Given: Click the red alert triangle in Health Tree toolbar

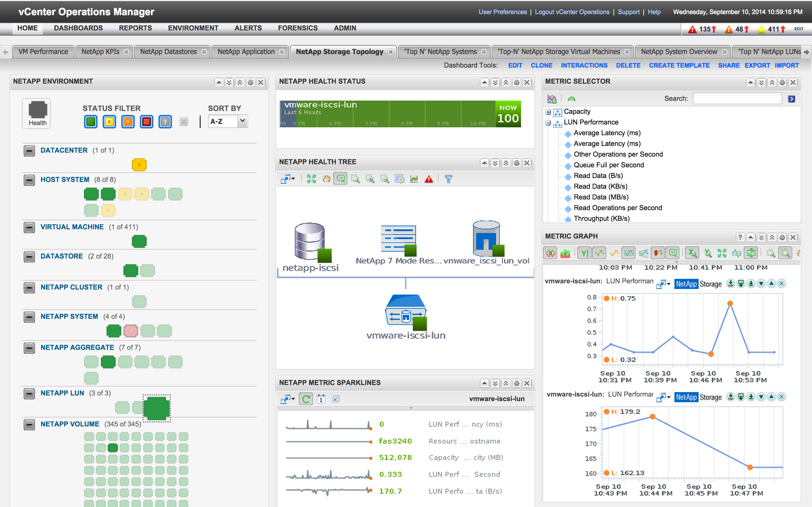Looking at the screenshot, I should [x=429, y=179].
